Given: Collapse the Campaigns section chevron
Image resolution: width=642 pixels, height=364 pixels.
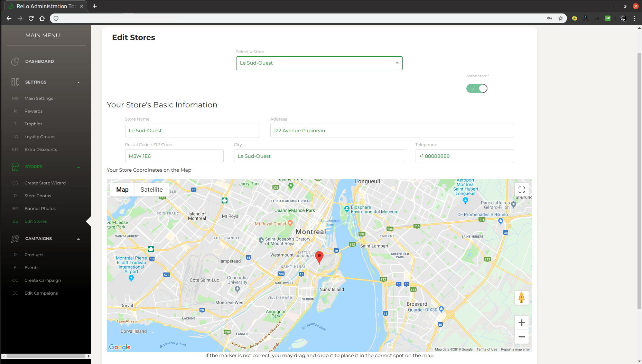Looking at the screenshot, I should [x=78, y=239].
